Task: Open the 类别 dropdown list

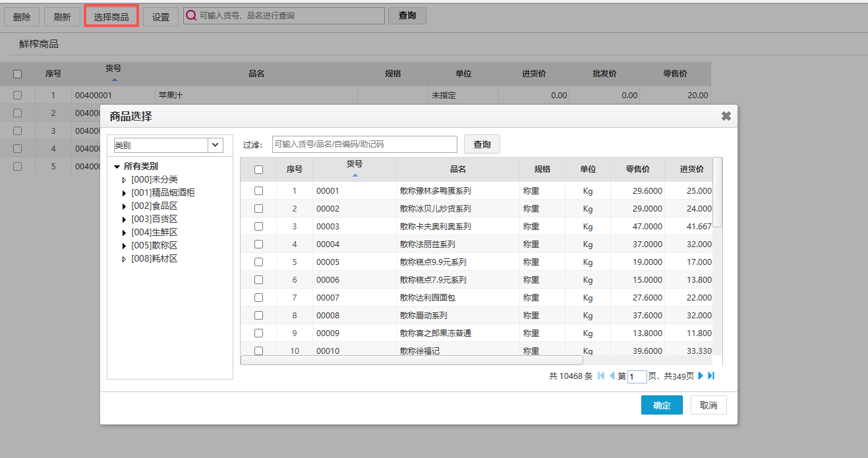Action: pos(216,145)
